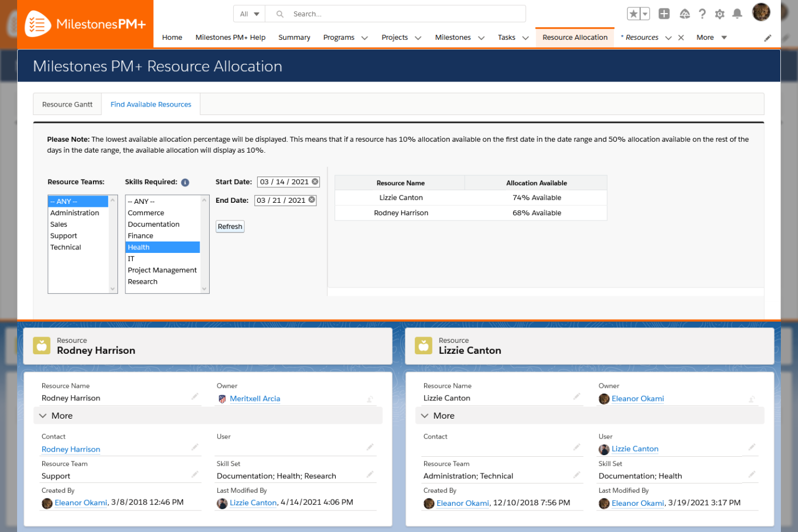Switch to the Resource Gantt tab
The width and height of the screenshot is (798, 532).
coord(67,104)
